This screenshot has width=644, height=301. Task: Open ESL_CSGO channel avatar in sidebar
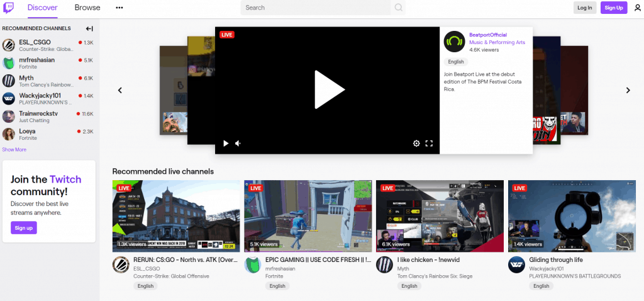(9, 45)
